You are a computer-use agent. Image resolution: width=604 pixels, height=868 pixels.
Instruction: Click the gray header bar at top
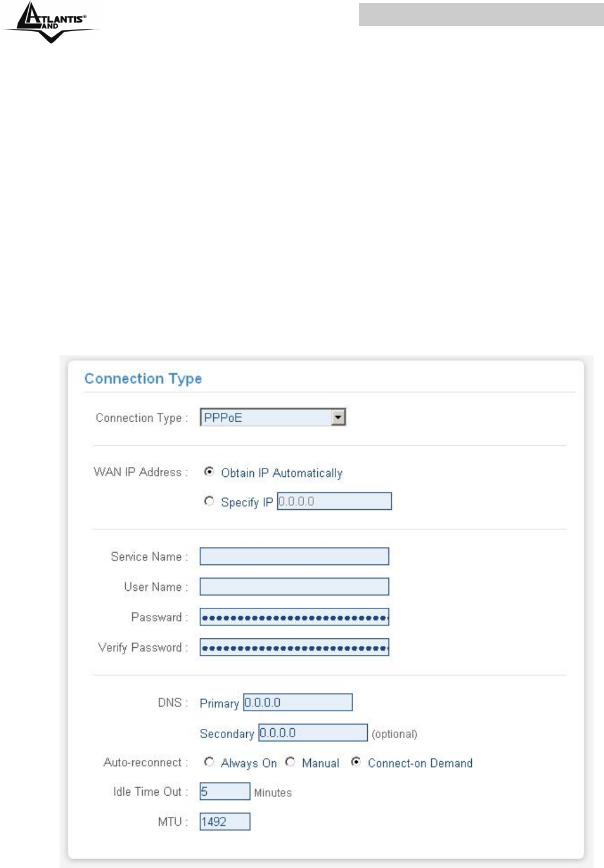click(x=481, y=14)
